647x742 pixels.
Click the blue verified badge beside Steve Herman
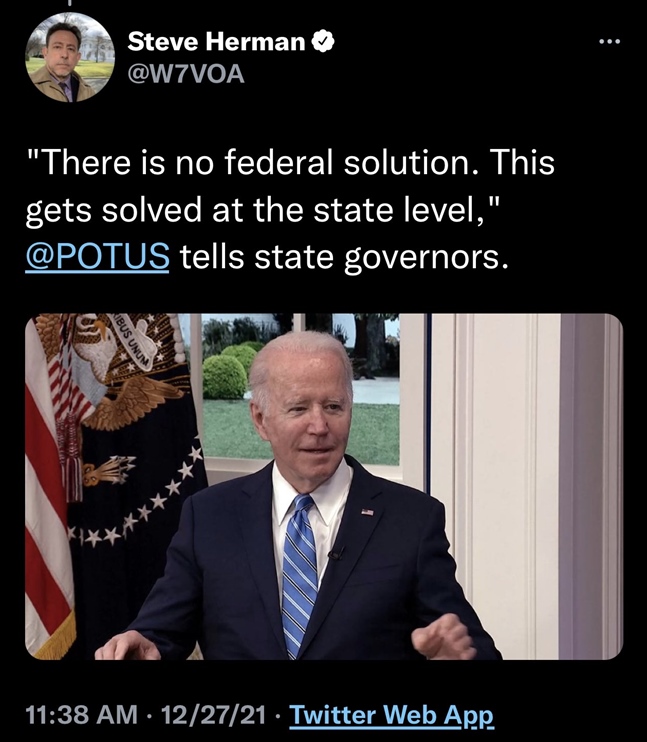[x=323, y=42]
